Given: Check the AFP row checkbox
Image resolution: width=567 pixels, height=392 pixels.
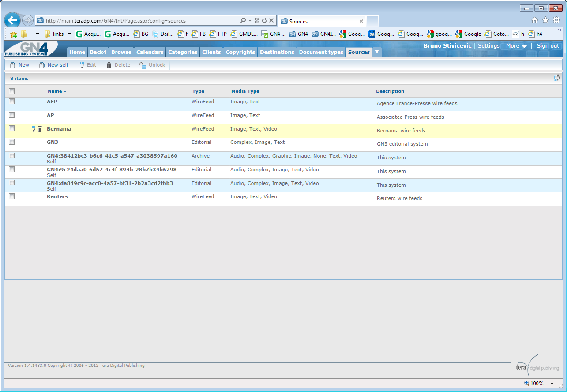Looking at the screenshot, I should pyautogui.click(x=12, y=102).
